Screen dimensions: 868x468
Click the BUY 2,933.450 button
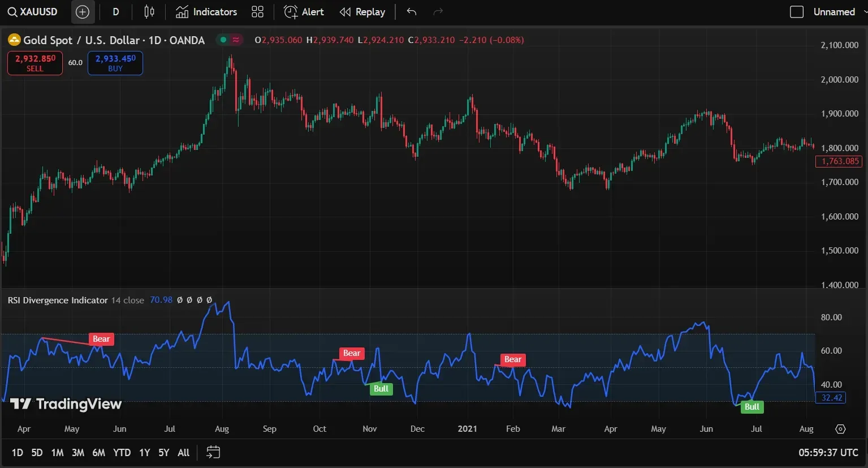(115, 63)
